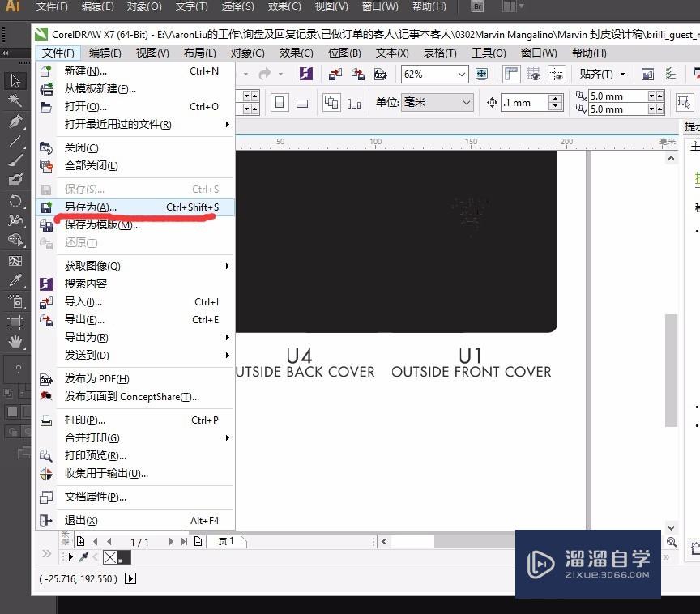This screenshot has width=700, height=614.
Task: Click the vertical scrollbar thumb
Action: [x=671, y=370]
